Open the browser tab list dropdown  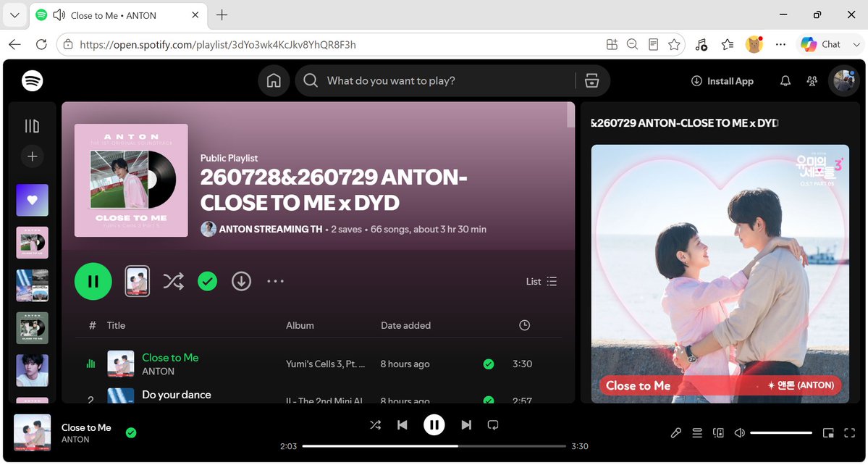(x=15, y=15)
